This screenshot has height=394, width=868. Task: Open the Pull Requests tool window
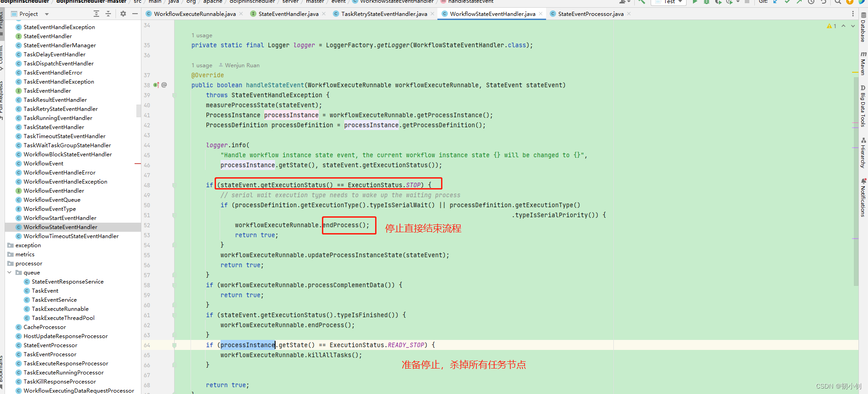point(1,101)
